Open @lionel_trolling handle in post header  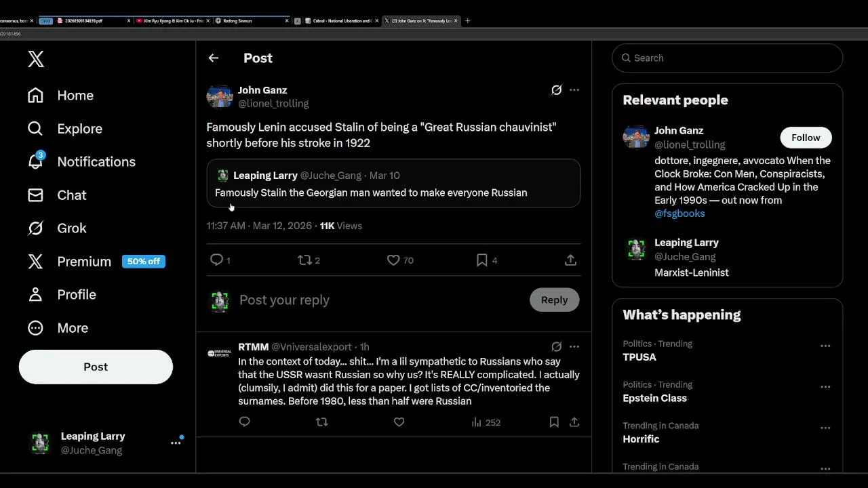273,104
